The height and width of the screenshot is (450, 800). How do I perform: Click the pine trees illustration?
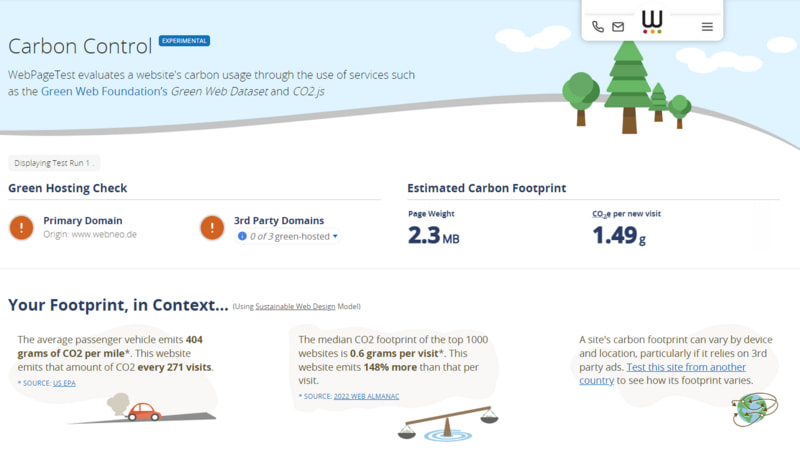pyautogui.click(x=628, y=87)
